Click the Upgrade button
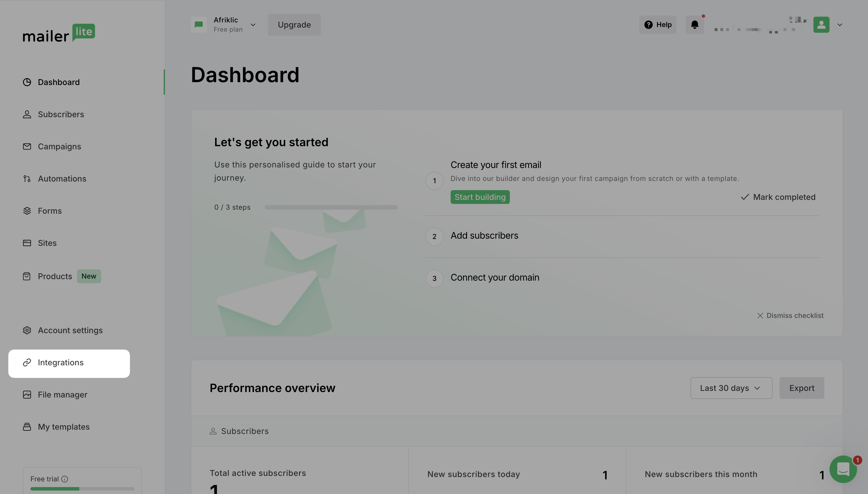 pos(294,25)
